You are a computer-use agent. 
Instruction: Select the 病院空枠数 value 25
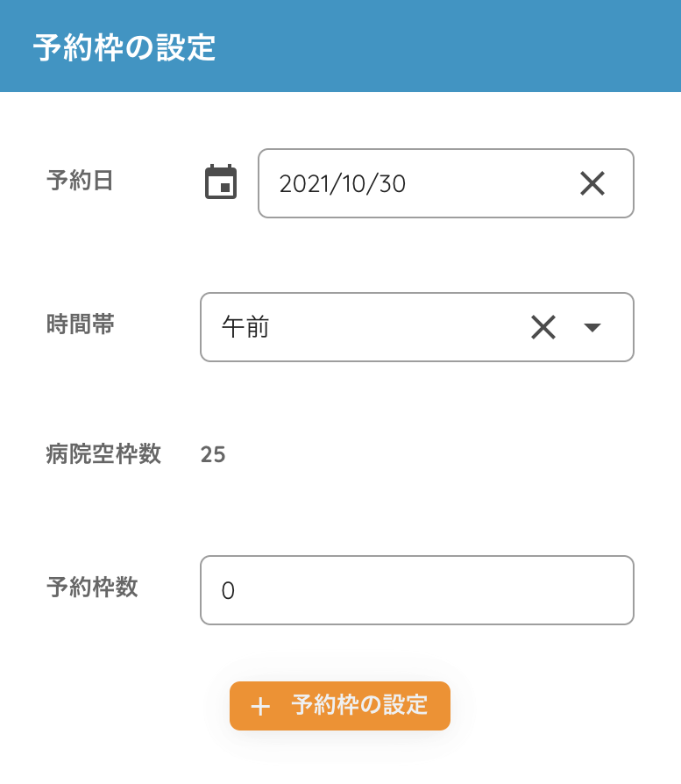pos(213,454)
